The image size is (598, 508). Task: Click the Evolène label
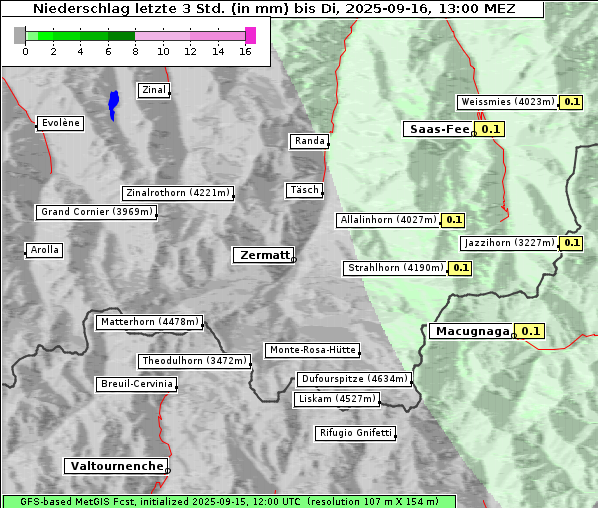(x=60, y=123)
